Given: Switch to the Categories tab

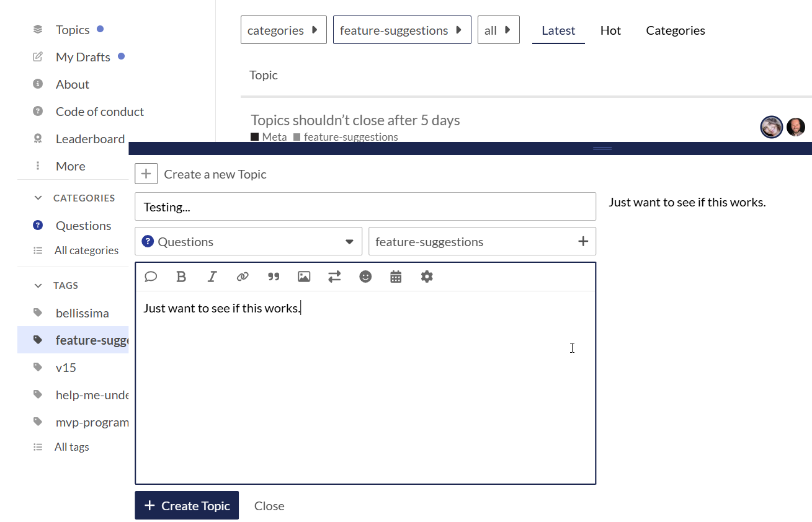Looking at the screenshot, I should pos(676,30).
